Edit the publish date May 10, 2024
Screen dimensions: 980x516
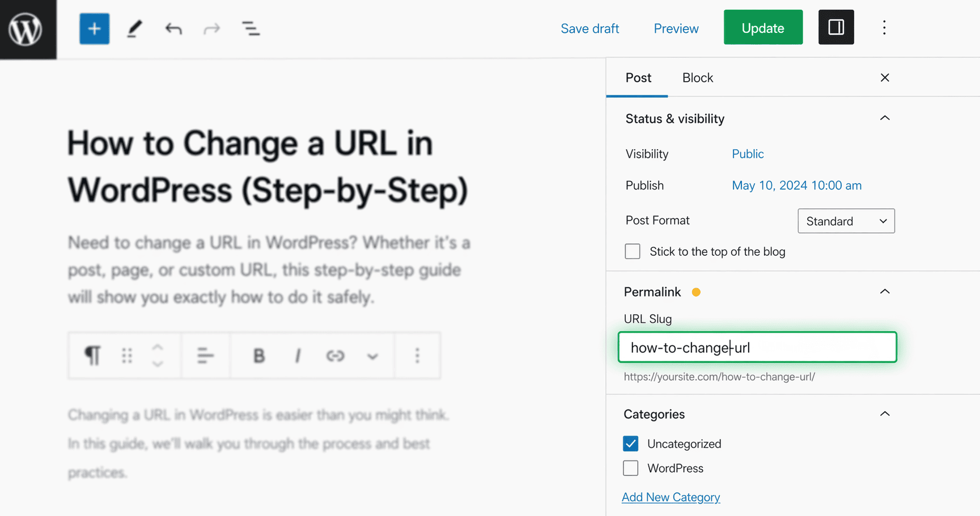[x=796, y=185]
